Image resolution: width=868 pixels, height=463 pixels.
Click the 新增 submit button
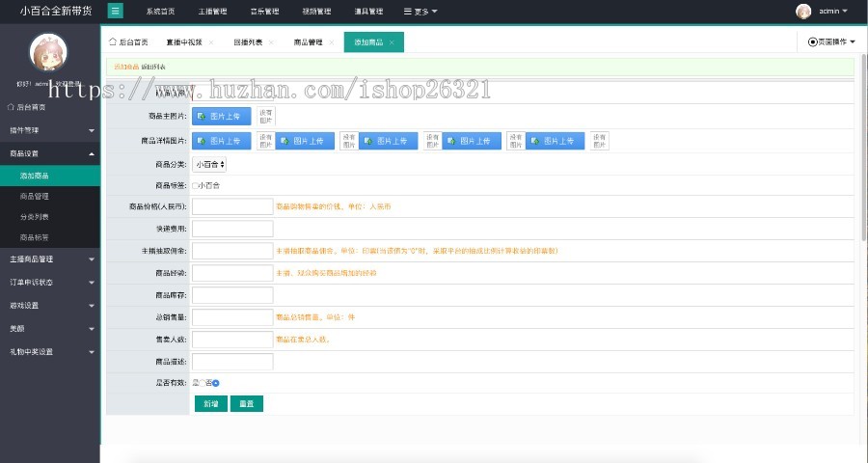210,403
